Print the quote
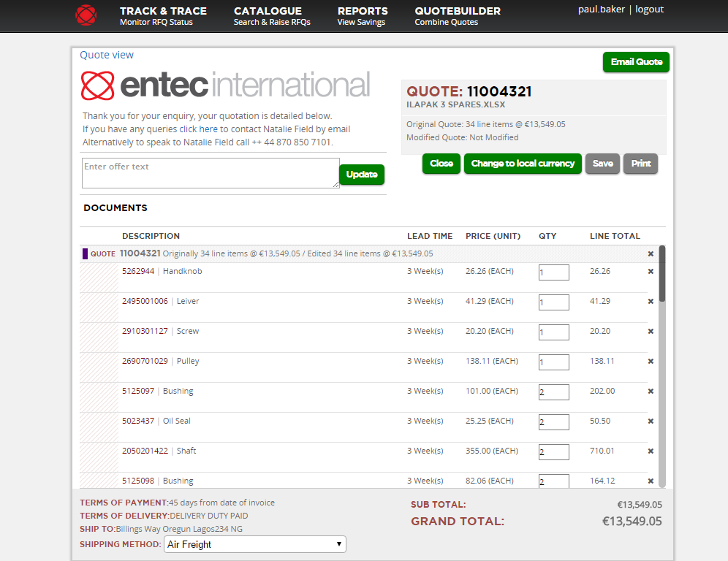The image size is (728, 561). pyautogui.click(x=641, y=164)
